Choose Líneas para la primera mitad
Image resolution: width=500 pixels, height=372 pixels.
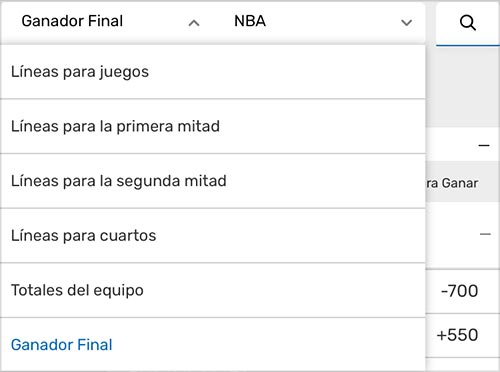(213, 126)
